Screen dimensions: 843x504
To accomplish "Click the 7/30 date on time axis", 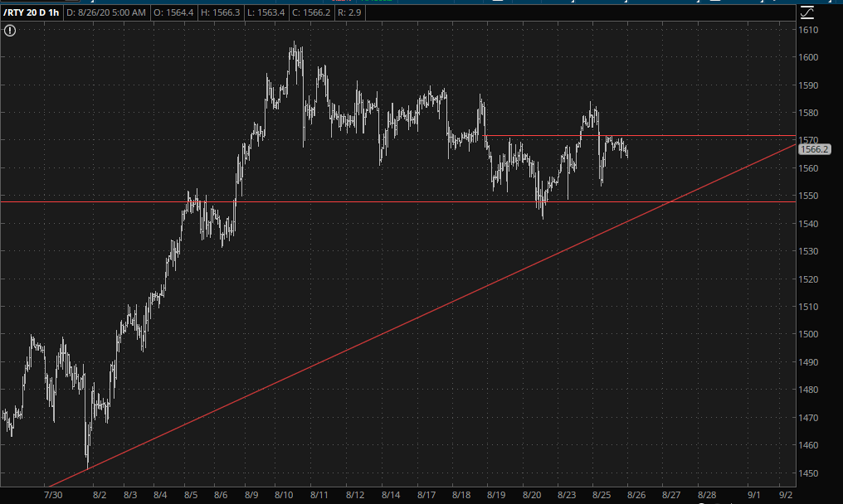I will [x=53, y=495].
